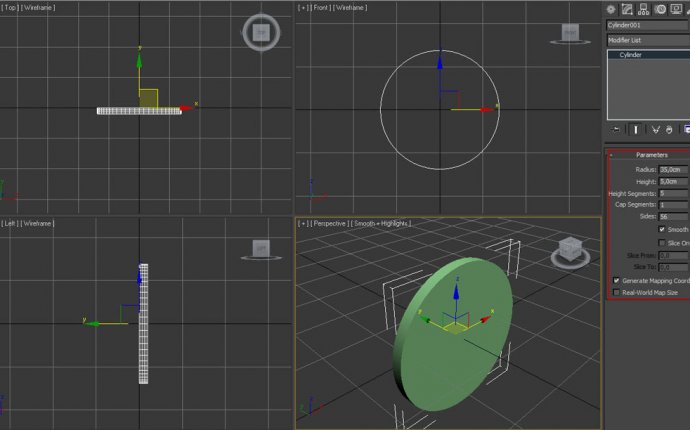Open the Modifier List dropdown
The width and height of the screenshot is (690, 430).
pos(648,40)
